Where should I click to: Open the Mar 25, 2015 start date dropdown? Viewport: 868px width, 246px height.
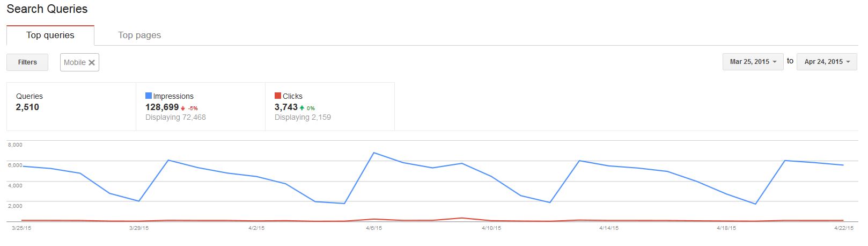coord(753,62)
